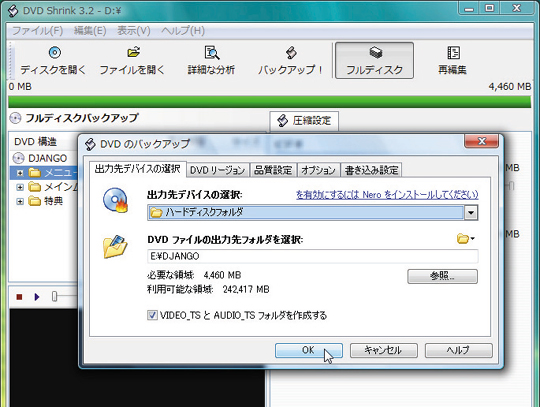Click the Nero をインストール link
The height and width of the screenshot is (407, 540).
387,195
